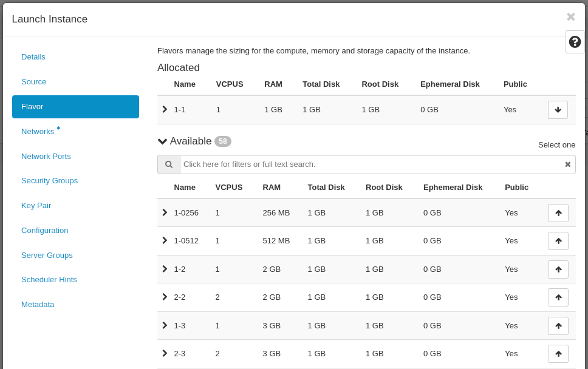Open the help panel via question mark icon
588x369 pixels.
[x=575, y=41]
